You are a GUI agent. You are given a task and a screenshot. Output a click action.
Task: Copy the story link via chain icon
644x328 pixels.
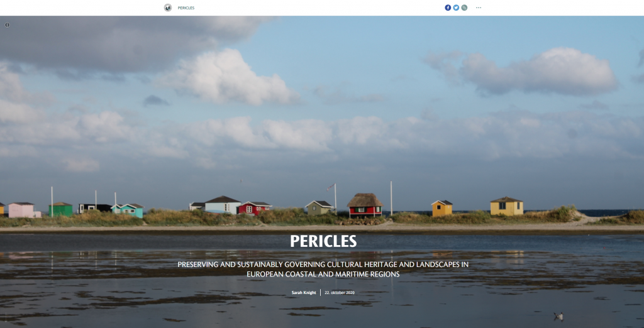pyautogui.click(x=464, y=8)
